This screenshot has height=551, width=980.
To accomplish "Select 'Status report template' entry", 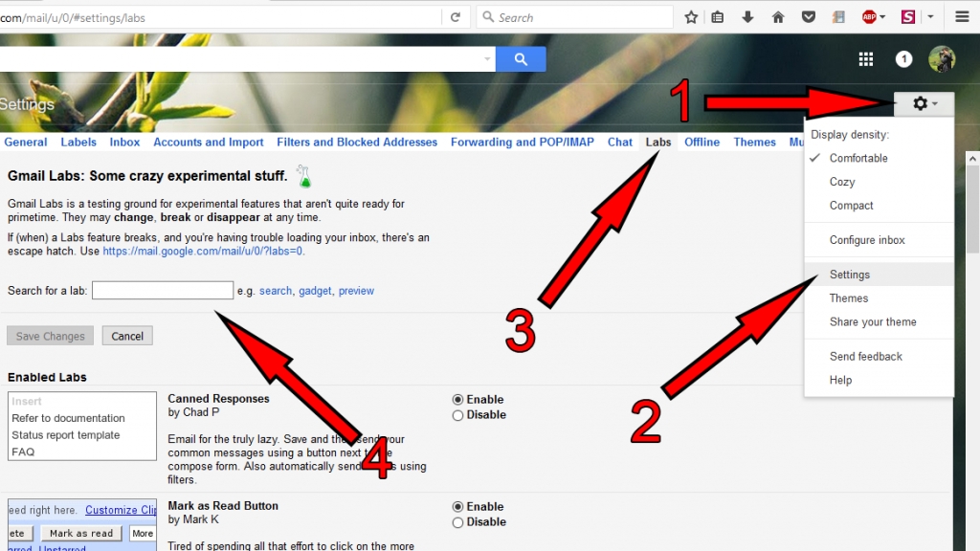I will click(x=66, y=435).
